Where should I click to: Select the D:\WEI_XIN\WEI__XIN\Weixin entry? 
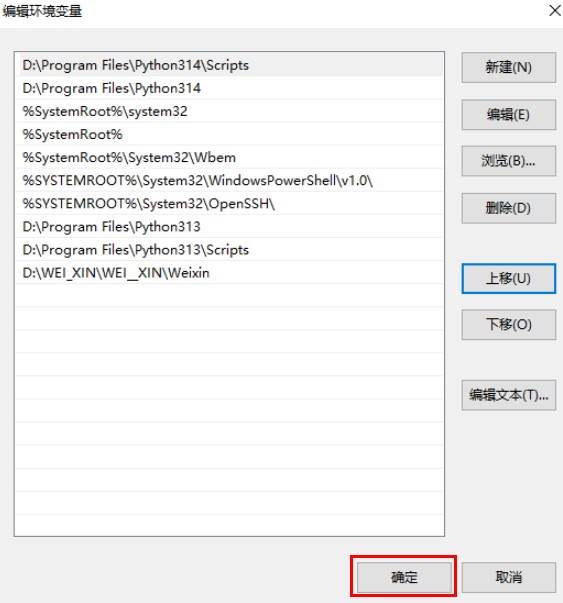229,273
